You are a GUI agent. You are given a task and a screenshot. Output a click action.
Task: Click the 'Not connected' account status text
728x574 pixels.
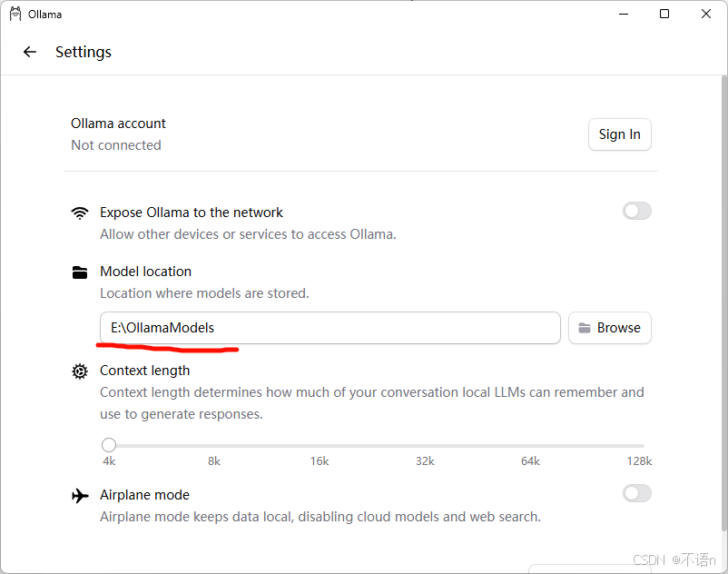pos(116,145)
